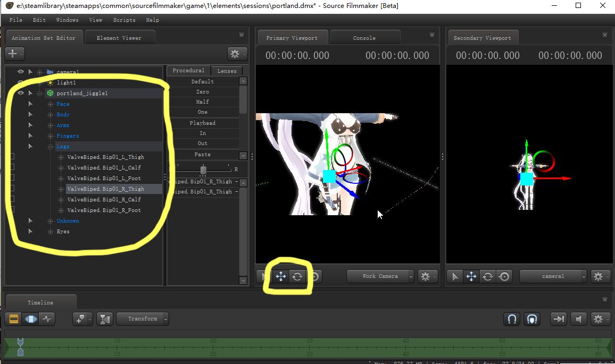
Task: Apply the Zero preset
Action: (x=203, y=92)
